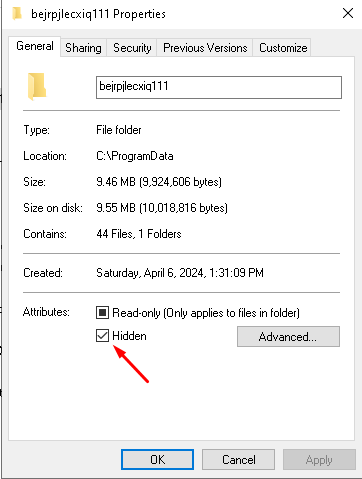Click the Hidden label text
This screenshot has width=362, height=479.
tap(129, 336)
